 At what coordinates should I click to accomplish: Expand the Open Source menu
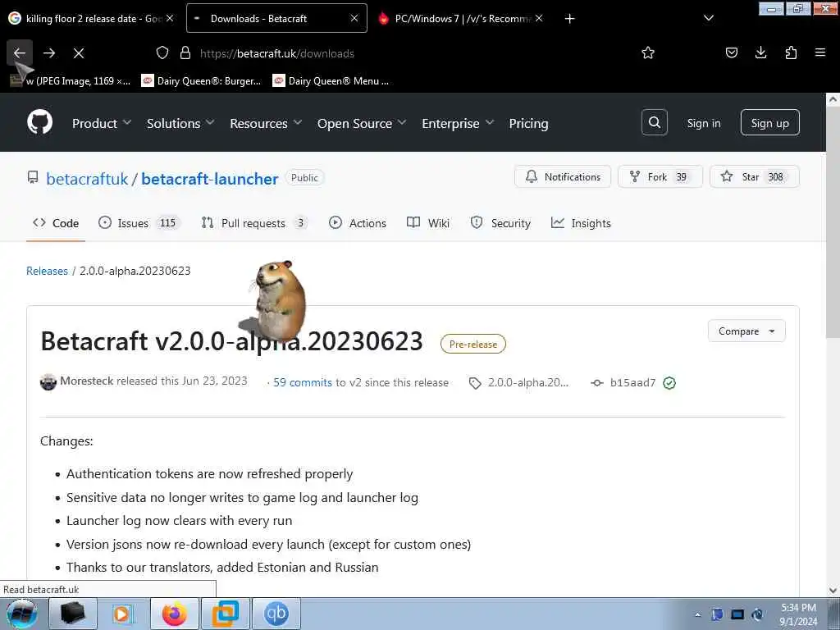tap(362, 123)
